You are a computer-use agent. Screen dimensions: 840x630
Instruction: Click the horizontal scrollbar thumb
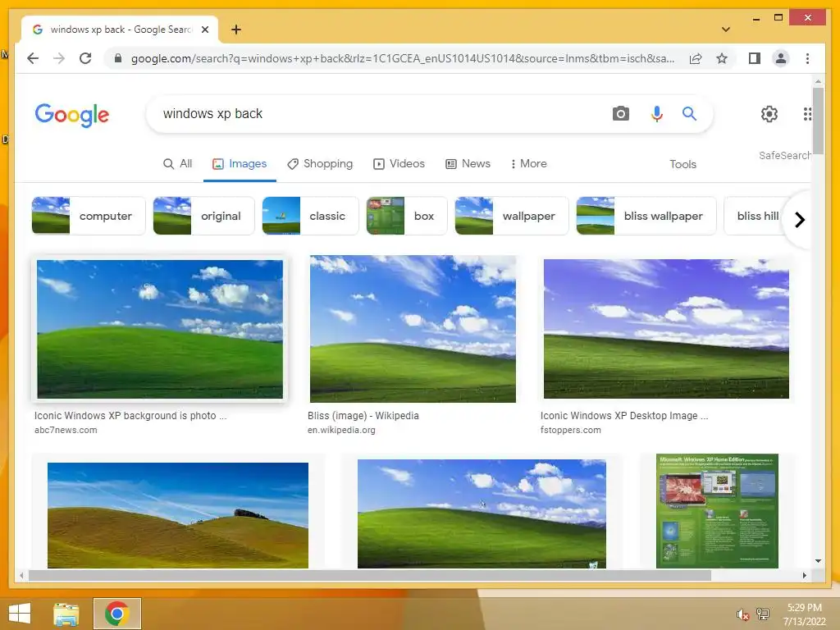point(370,575)
